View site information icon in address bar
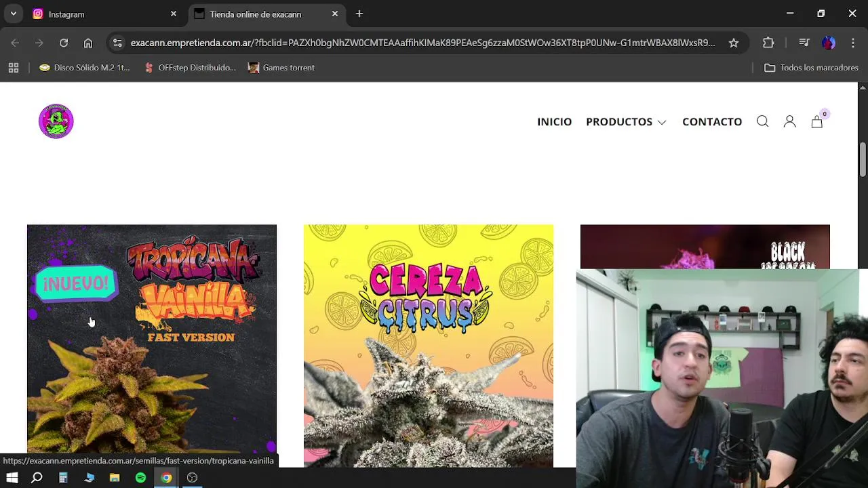This screenshot has width=868, height=488. tap(117, 43)
